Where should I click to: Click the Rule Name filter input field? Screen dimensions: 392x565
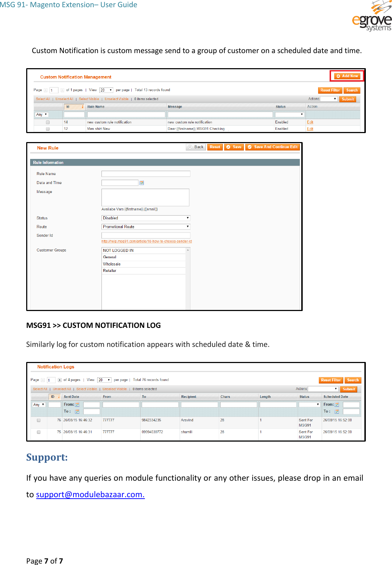126,114
